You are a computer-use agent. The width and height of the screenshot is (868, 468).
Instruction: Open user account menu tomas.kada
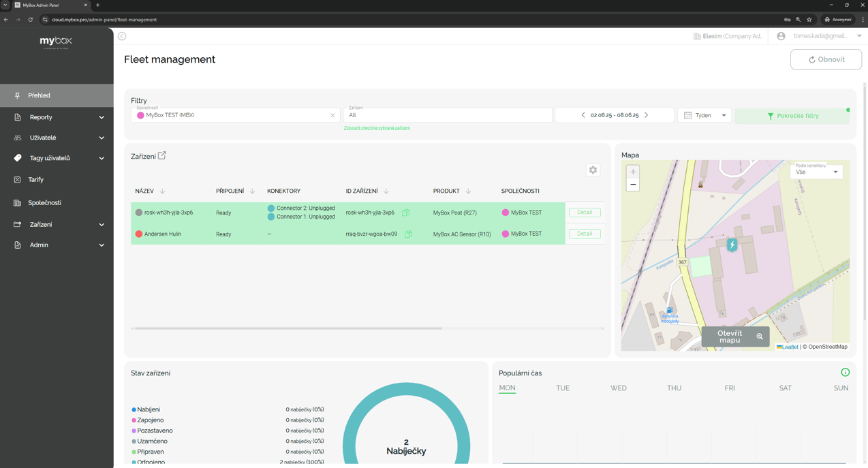click(820, 36)
